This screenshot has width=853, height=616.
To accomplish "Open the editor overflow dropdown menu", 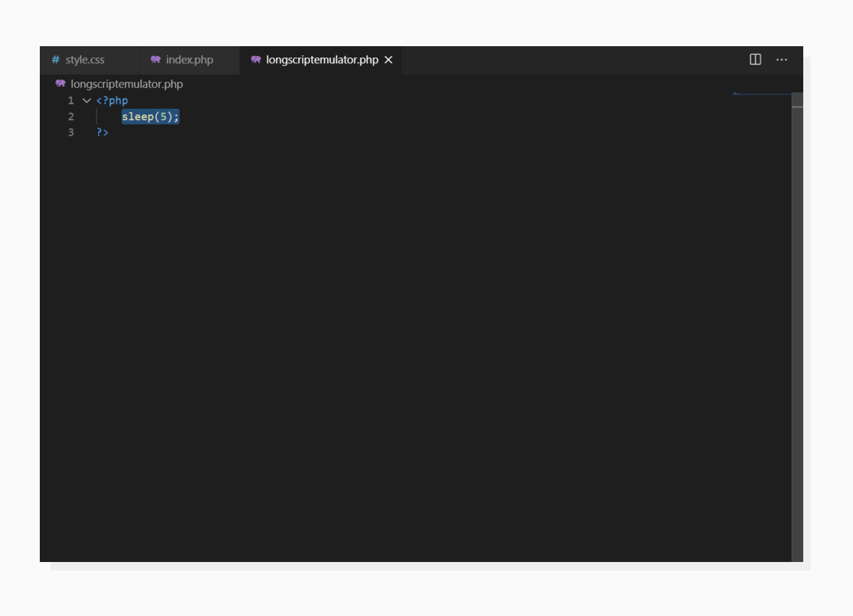I will 782,60.
